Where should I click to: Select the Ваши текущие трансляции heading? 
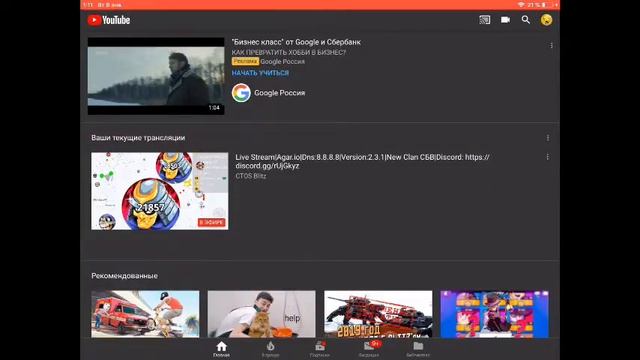pos(138,138)
